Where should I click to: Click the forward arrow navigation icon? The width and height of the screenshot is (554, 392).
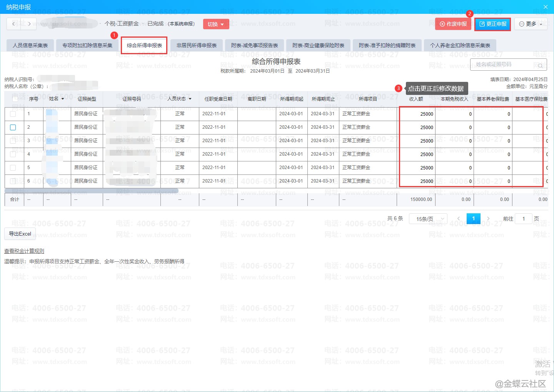[x=29, y=24]
